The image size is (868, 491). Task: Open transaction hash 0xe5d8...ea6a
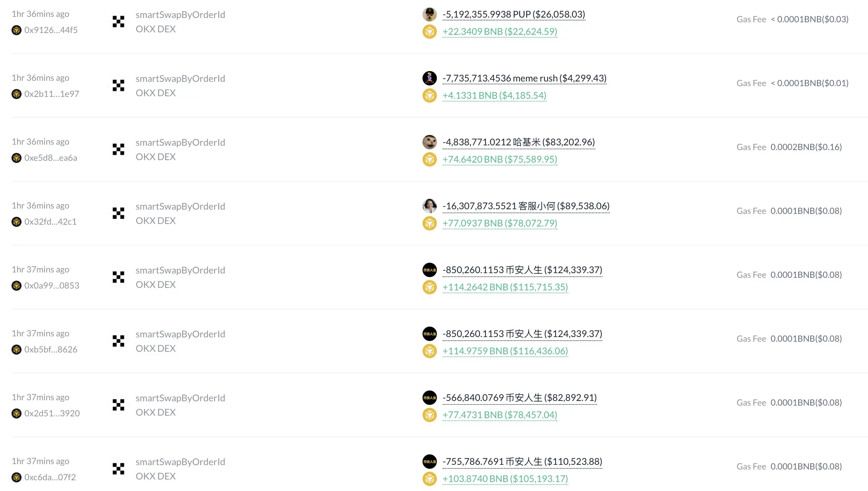pyautogui.click(x=51, y=158)
